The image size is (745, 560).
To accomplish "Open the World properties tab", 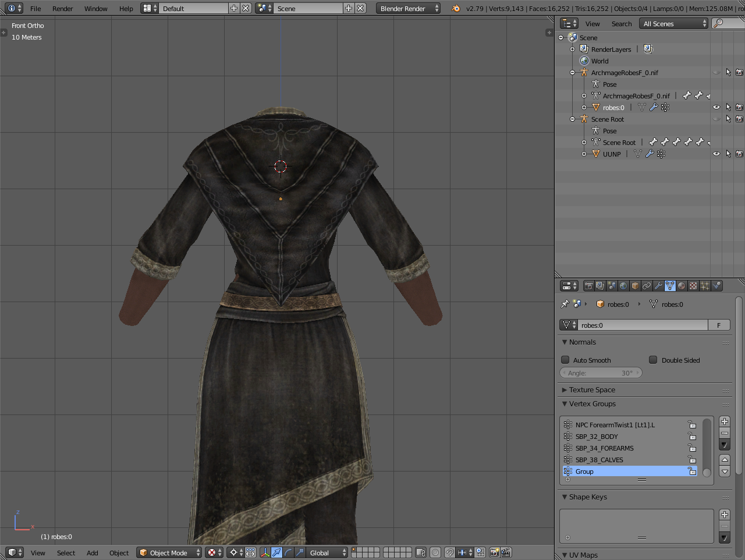I will (623, 286).
